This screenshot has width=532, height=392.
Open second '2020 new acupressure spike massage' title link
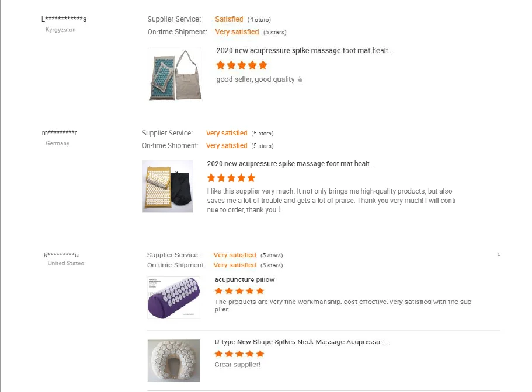[x=291, y=164]
